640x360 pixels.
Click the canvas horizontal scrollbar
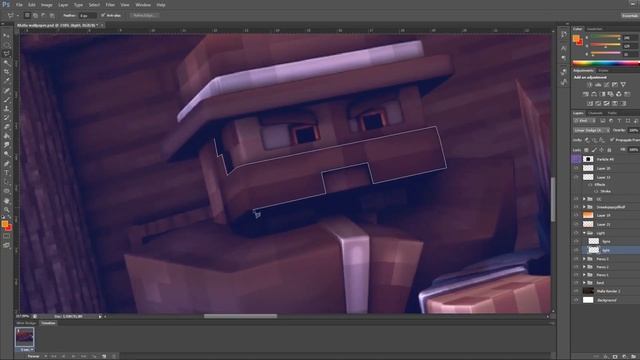pos(240,316)
